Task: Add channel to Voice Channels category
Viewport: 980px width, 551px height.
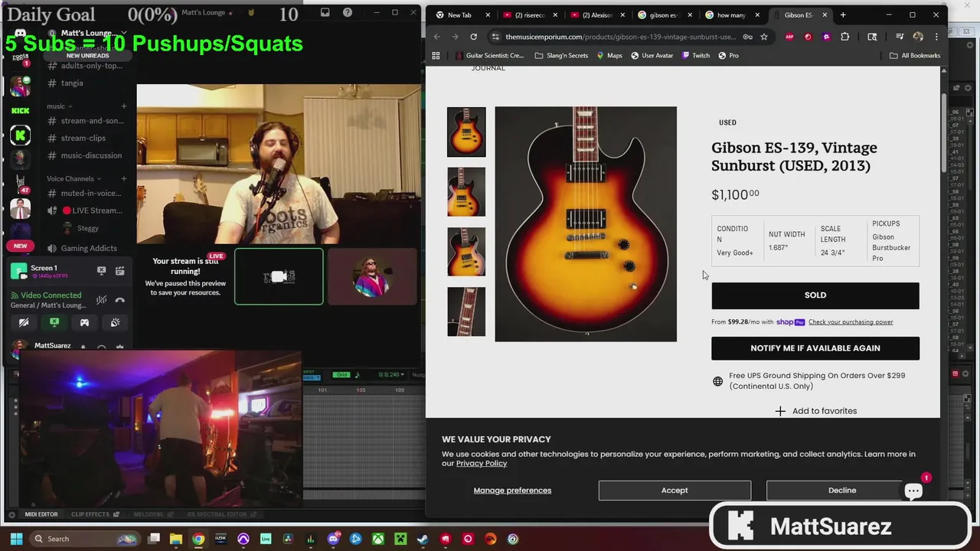Action: point(123,178)
